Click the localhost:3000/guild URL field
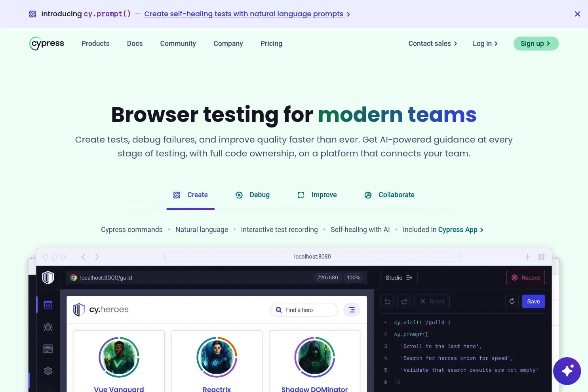 click(217, 278)
